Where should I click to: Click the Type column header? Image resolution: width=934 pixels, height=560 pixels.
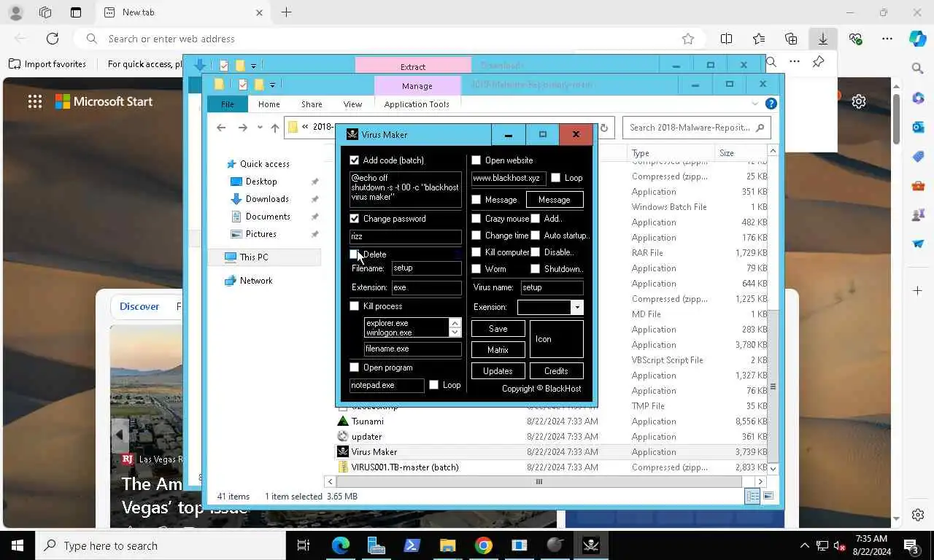(671, 153)
